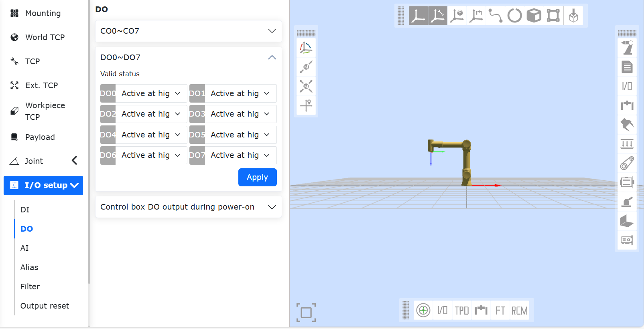
Task: Toggle tool coordinate axes with wrench icon
Action: pos(437,16)
